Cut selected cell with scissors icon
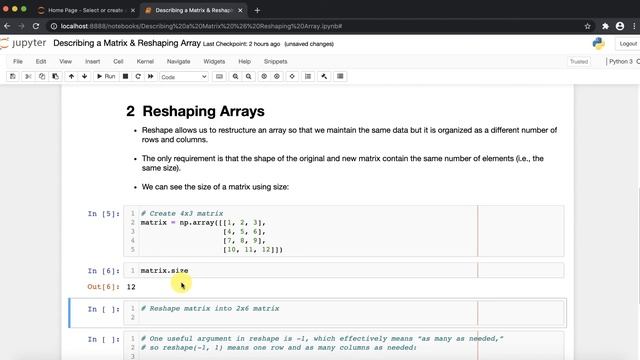640x360 pixels. (28, 76)
